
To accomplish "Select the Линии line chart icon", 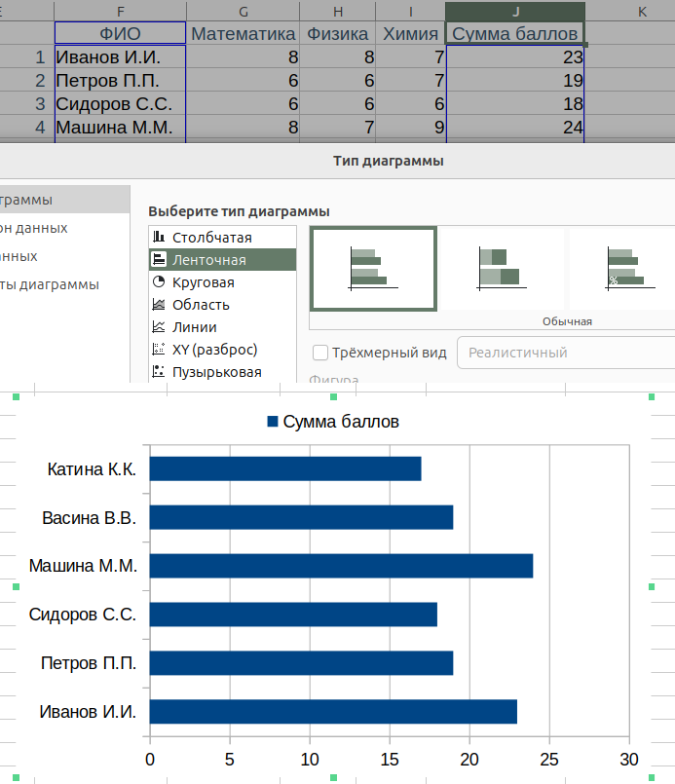I will pyautogui.click(x=159, y=327).
